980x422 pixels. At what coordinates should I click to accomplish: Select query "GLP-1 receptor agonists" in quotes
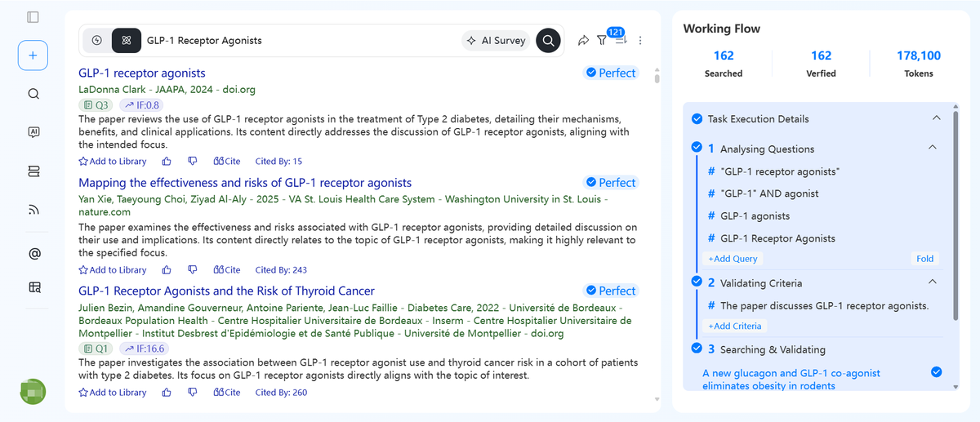point(780,171)
